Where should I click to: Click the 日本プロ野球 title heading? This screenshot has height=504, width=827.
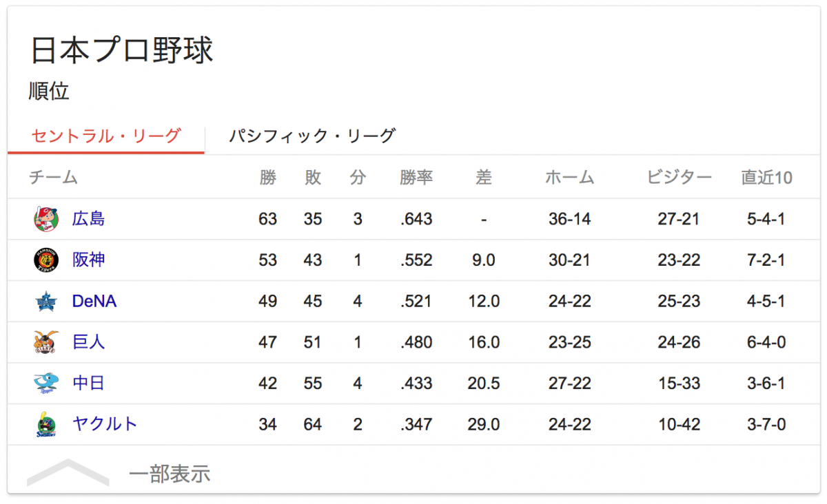pos(122,51)
